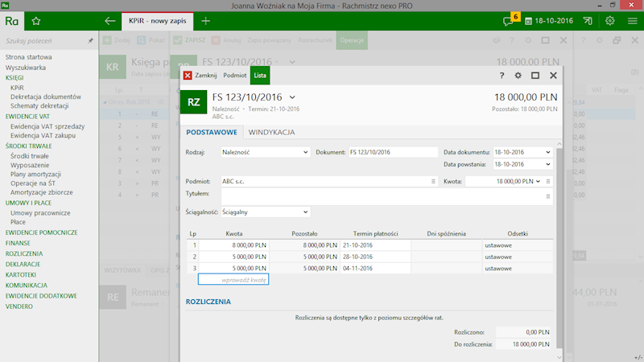Open Plany amortyzacji in sidebar
Viewport: 644px width, 362px height.
35,174
